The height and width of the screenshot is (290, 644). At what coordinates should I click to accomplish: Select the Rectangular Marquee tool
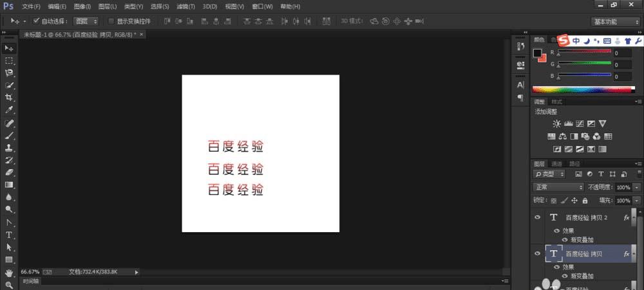tap(9, 60)
